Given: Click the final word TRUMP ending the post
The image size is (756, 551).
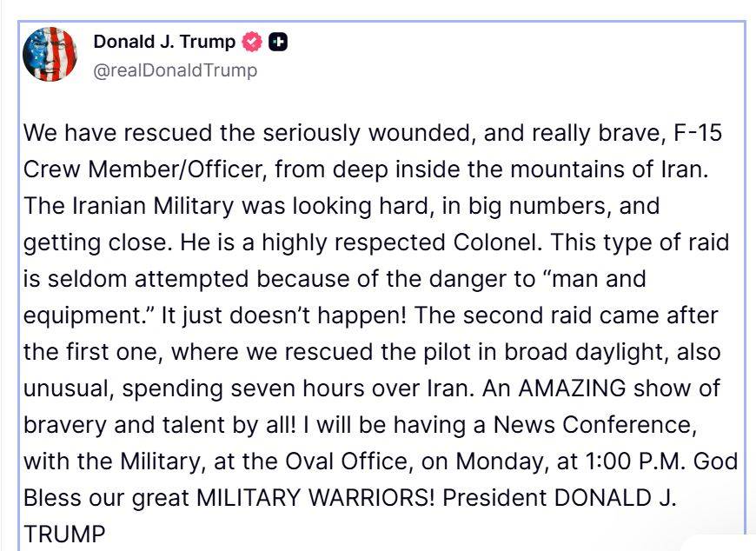Looking at the screenshot, I should (63, 532).
